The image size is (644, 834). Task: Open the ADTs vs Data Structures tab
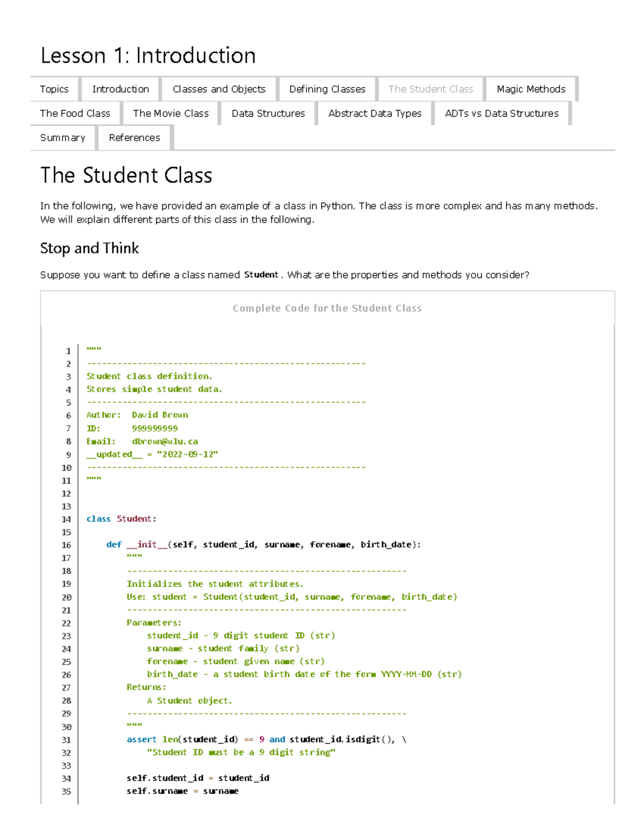click(x=502, y=113)
